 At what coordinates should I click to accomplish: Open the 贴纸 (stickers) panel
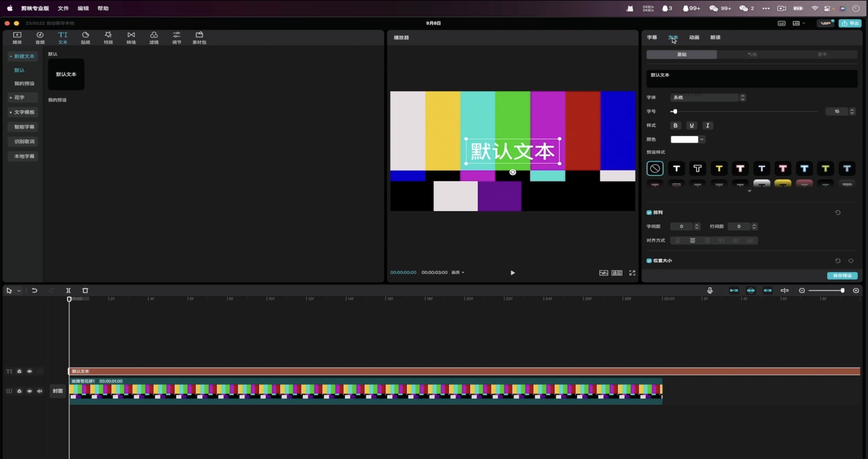point(86,37)
